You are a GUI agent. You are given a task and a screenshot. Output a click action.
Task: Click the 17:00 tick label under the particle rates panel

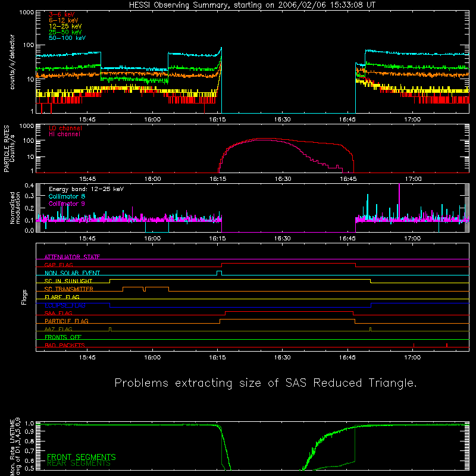(413, 179)
